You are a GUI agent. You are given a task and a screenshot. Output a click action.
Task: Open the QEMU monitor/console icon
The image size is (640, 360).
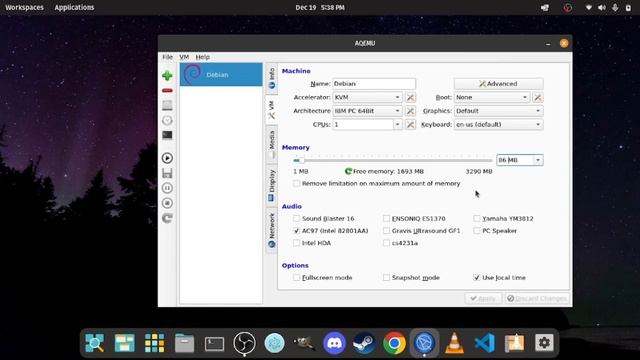(167, 135)
